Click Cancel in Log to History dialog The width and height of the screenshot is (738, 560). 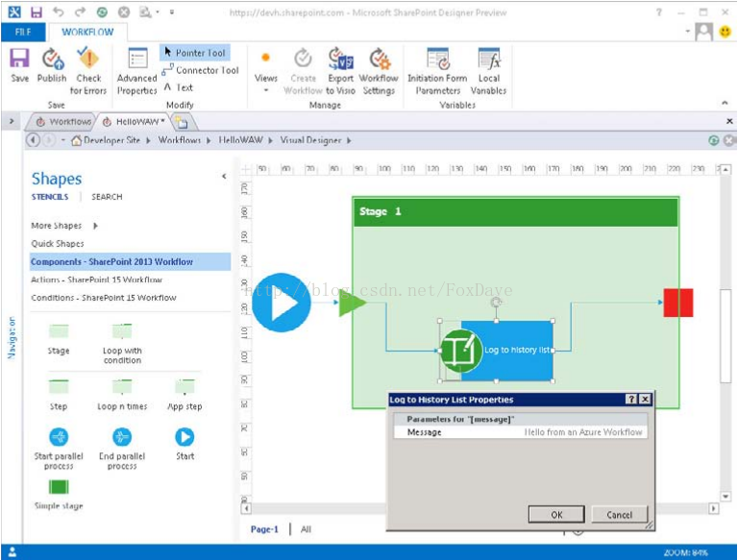point(620,514)
